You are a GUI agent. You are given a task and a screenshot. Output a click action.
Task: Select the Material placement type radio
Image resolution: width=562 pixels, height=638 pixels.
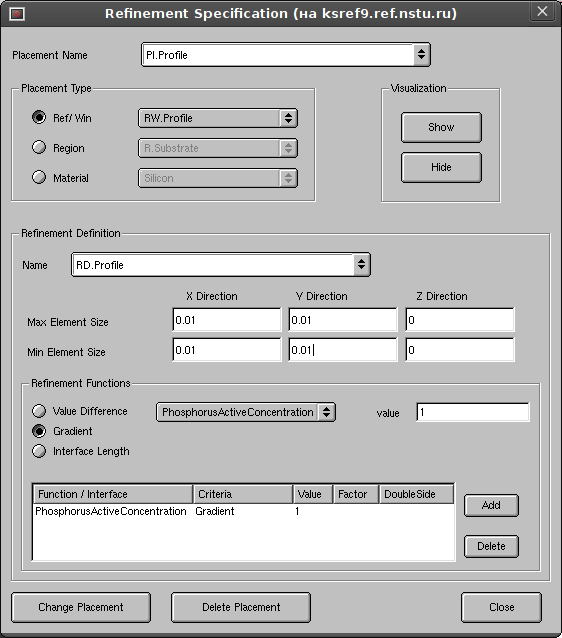pos(39,177)
